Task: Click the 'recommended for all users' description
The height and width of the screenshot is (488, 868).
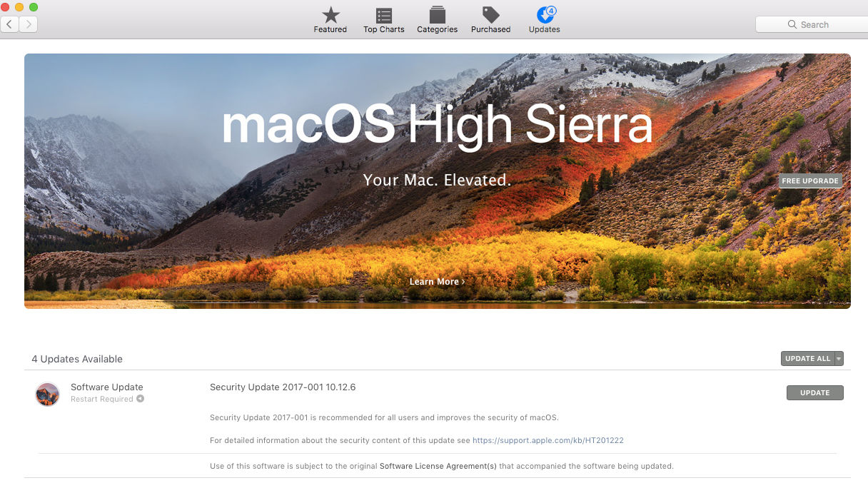Action: coord(384,417)
